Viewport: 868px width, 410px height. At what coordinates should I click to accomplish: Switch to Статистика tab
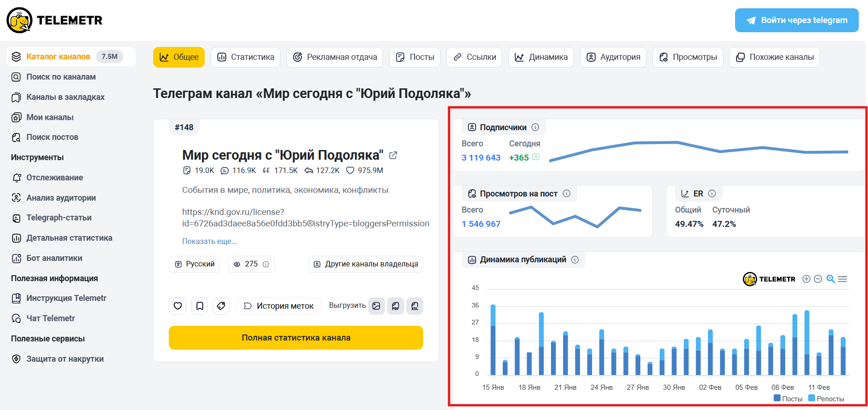(246, 57)
